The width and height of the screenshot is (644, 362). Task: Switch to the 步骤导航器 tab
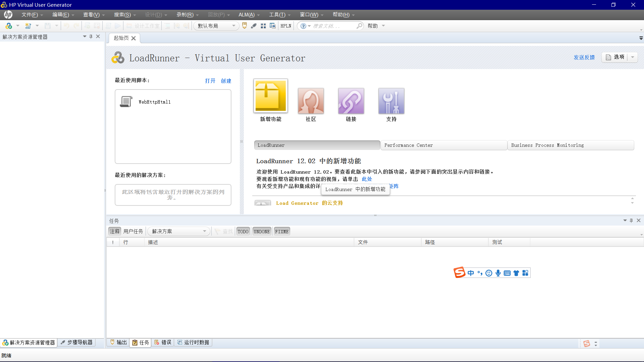[x=76, y=342]
